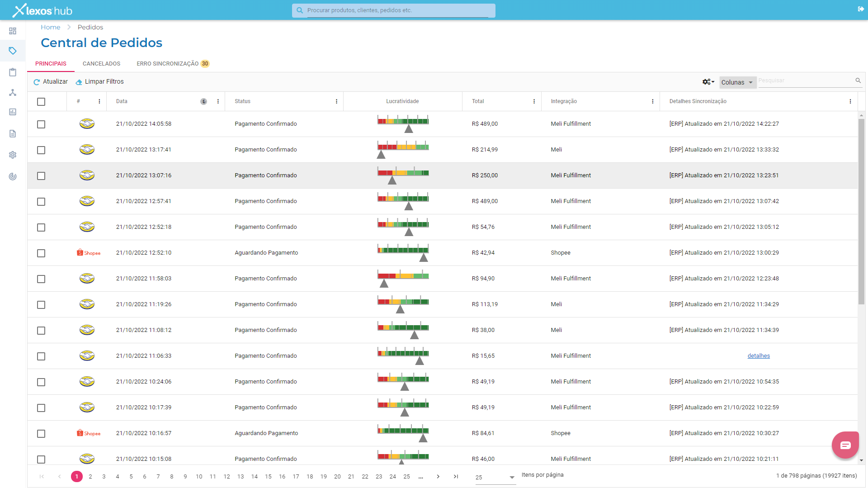Click the document icon in the sidebar
Screen dimensions: 868x488
click(x=13, y=133)
